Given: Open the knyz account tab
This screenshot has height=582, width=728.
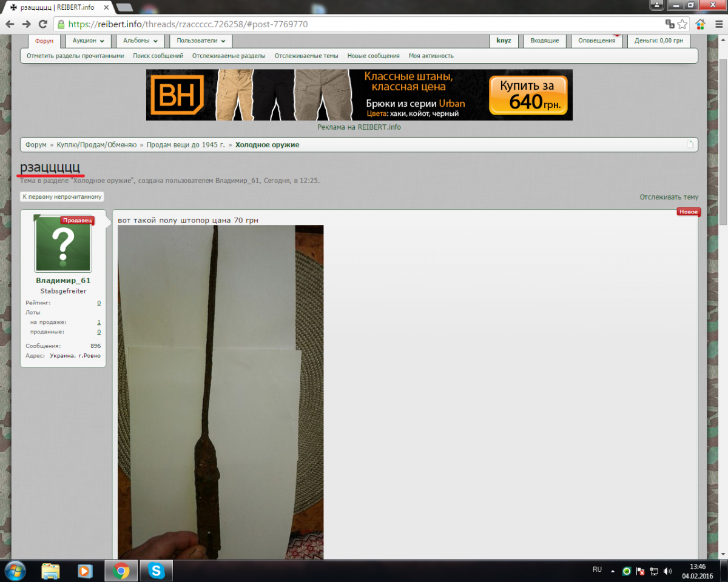Looking at the screenshot, I should coord(504,41).
